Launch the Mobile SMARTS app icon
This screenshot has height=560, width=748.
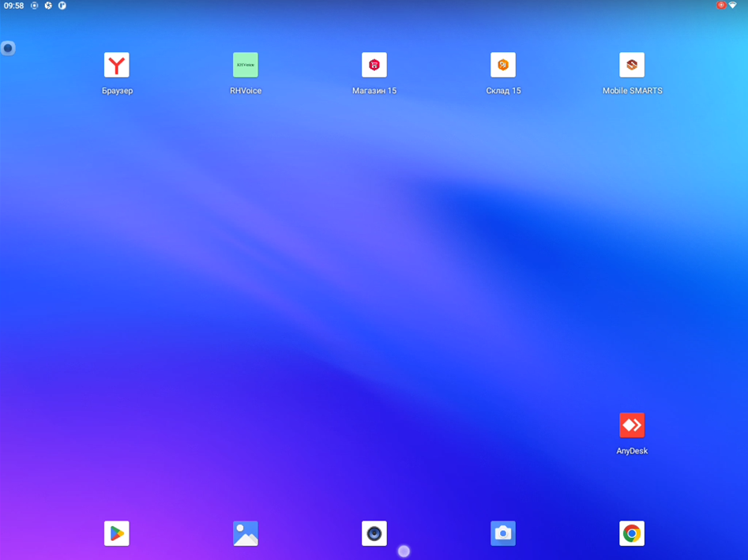click(632, 66)
